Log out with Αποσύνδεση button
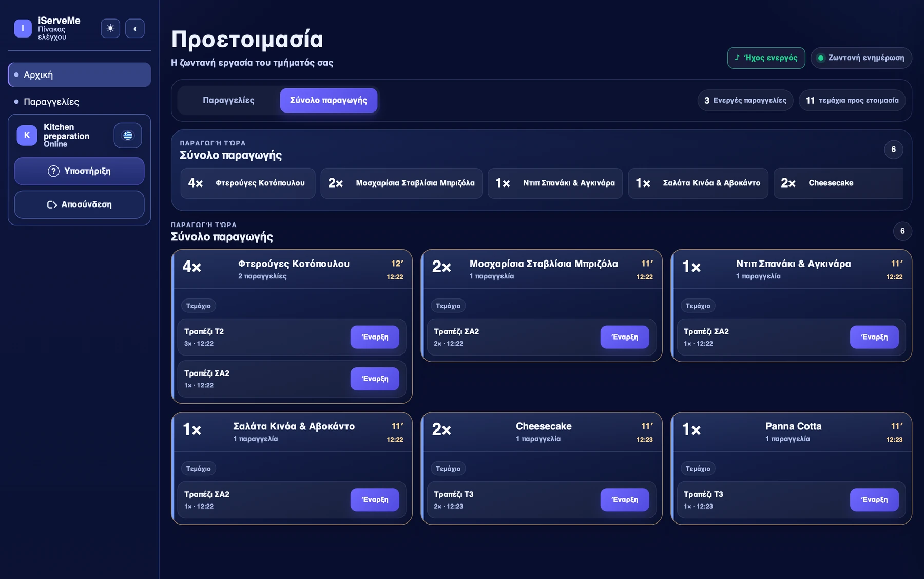This screenshot has width=924, height=579. (80, 204)
